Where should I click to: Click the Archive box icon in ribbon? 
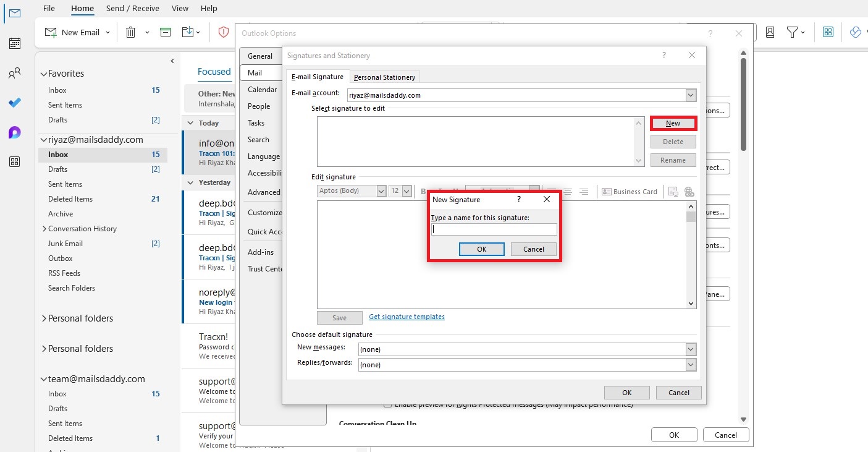point(166,32)
